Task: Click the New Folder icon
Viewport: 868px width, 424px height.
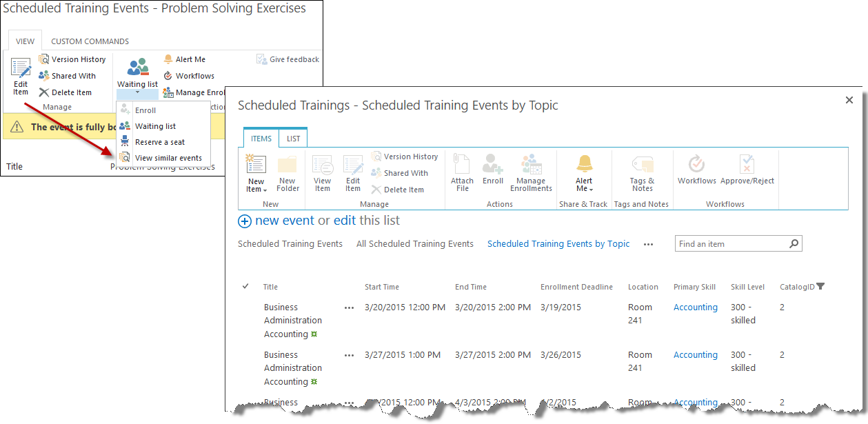Action: click(x=288, y=165)
